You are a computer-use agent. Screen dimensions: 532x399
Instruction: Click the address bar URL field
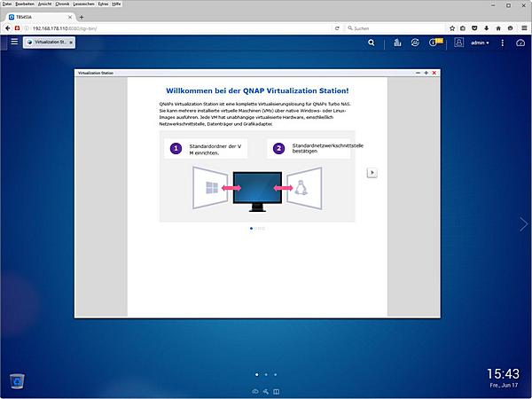pos(180,28)
